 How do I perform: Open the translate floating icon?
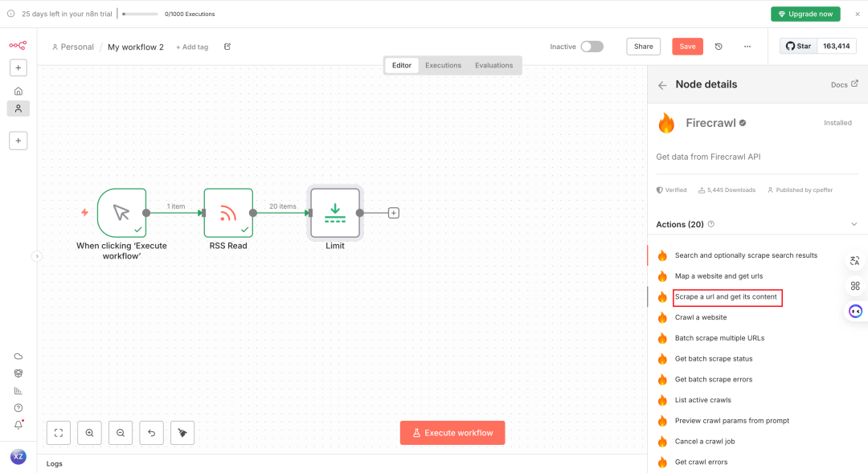point(855,260)
